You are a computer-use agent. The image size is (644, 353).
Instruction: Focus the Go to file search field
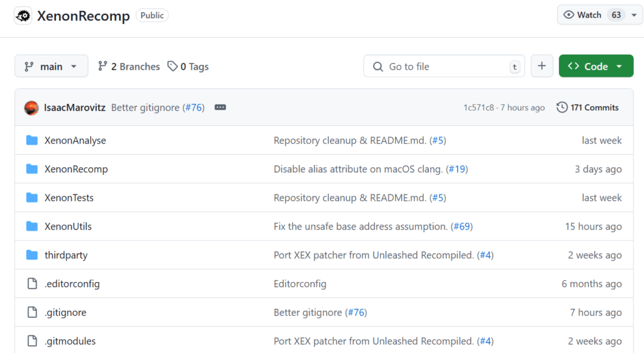[x=444, y=66]
